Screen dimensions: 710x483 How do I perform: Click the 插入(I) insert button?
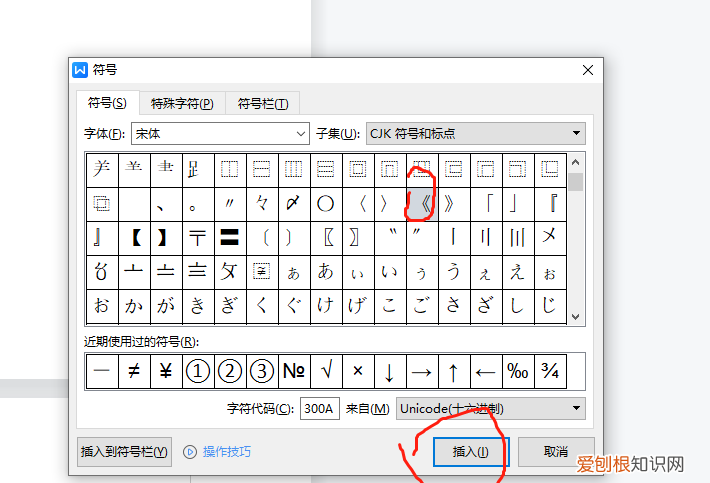(471, 452)
